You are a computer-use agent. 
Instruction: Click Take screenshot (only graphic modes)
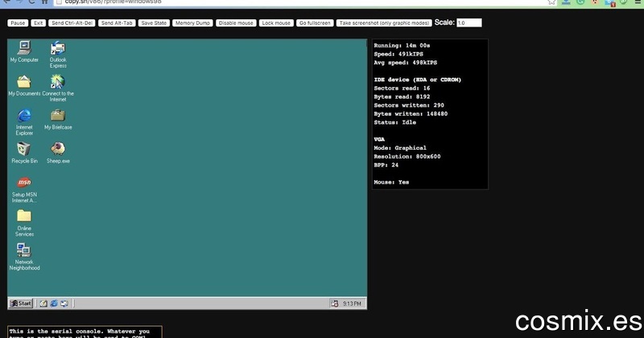384,23
